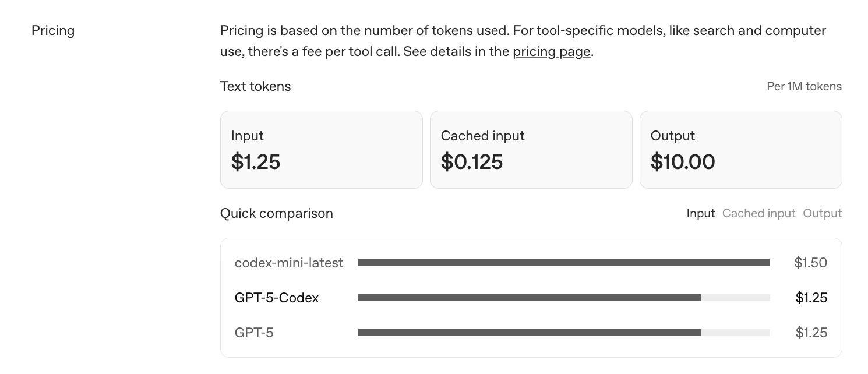The image size is (868, 374).
Task: Switch to the Output comparison tab
Action: [x=822, y=213]
